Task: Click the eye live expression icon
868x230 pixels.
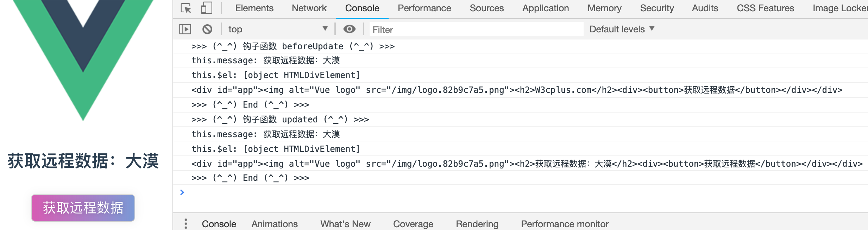Action: click(x=349, y=29)
